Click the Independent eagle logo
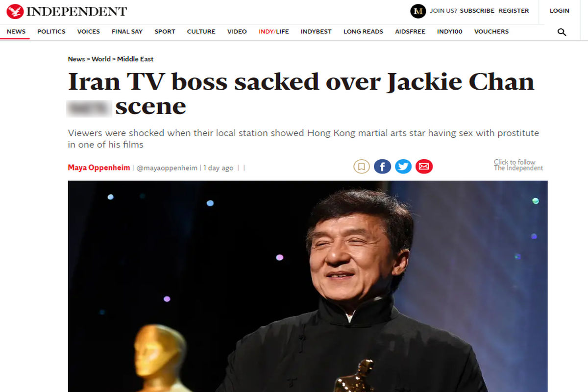The image size is (588, 392). coord(14,11)
